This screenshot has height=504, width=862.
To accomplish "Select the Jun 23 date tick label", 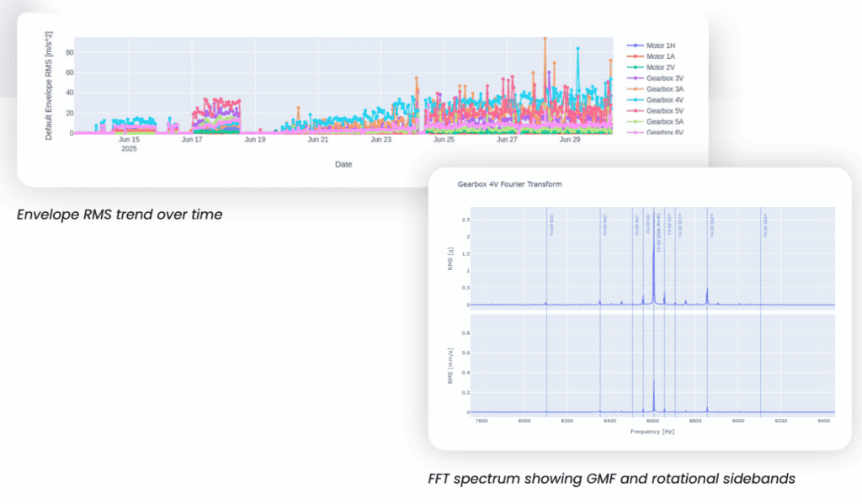I will point(381,141).
